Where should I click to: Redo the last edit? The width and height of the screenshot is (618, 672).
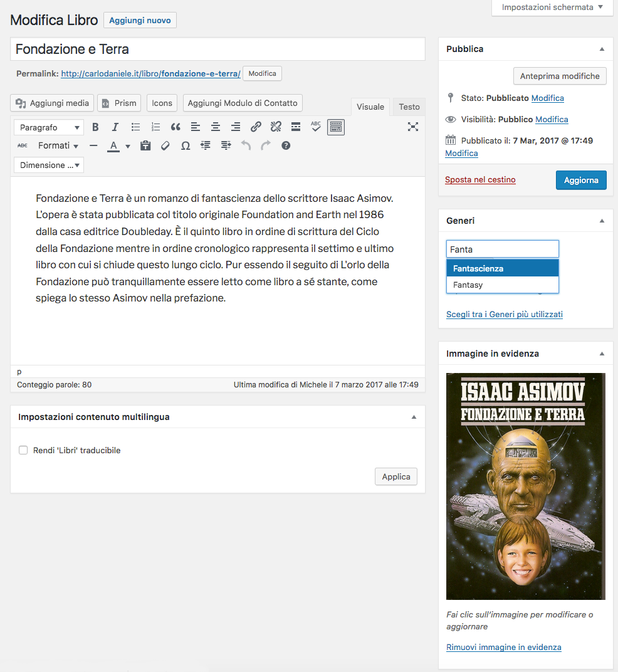[x=266, y=146]
